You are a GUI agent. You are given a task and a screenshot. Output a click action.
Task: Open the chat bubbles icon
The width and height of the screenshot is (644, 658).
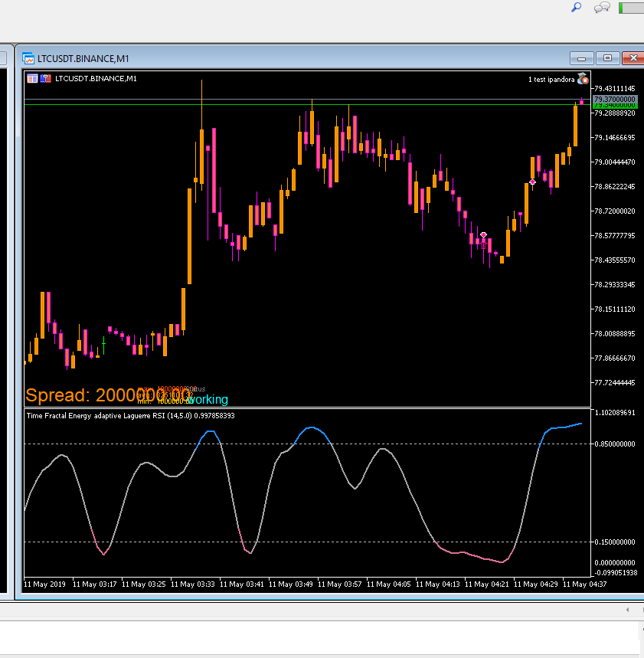[602, 8]
